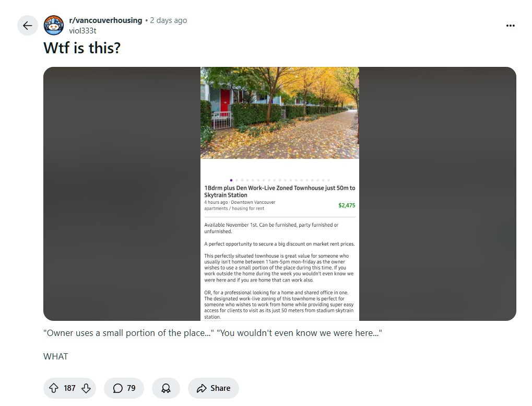This screenshot has width=532, height=406.
Task: Open the r/vancouverhousing subreddit link
Action: 105,20
